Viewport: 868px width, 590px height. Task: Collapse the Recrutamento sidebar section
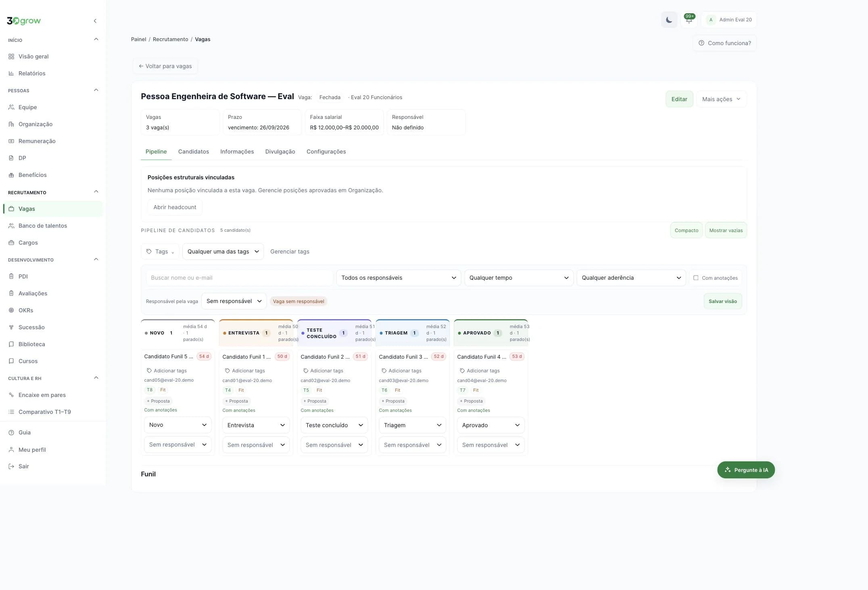click(x=96, y=192)
